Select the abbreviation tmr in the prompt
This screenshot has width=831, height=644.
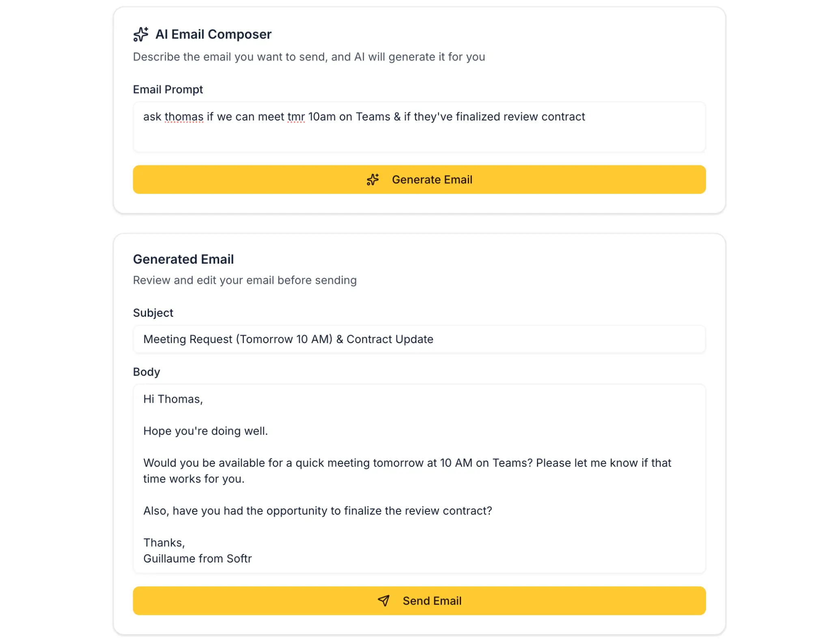click(x=295, y=117)
